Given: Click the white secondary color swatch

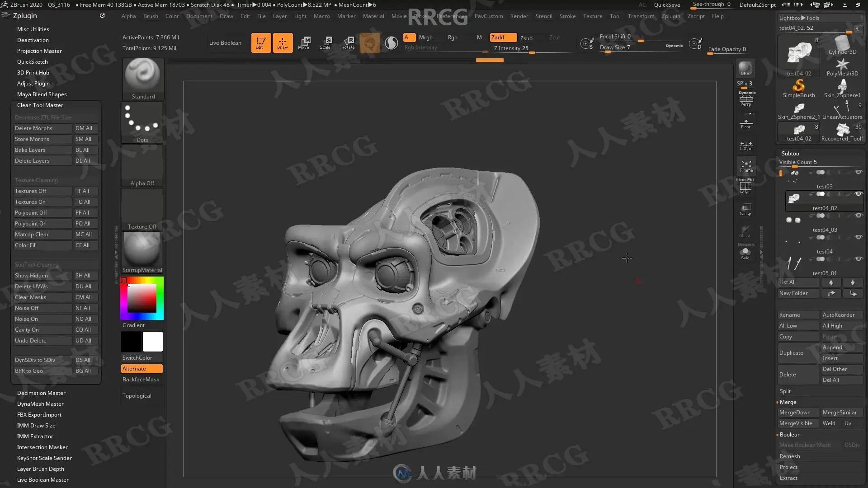Looking at the screenshot, I should click(153, 342).
